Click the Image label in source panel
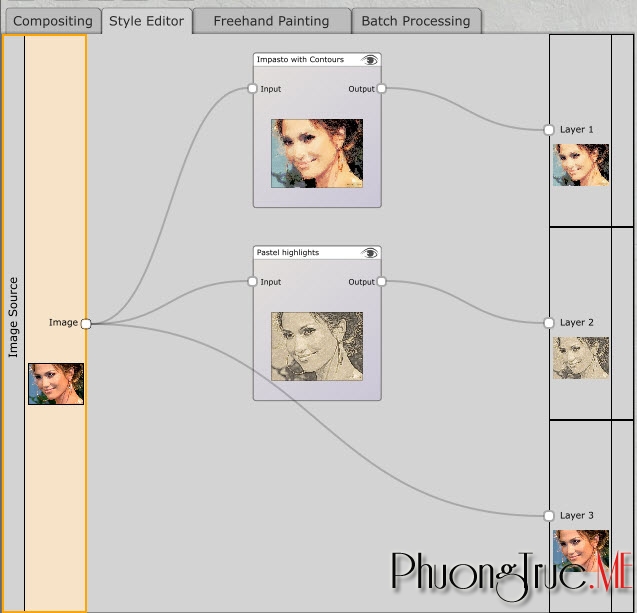Image resolution: width=637 pixels, height=613 pixels. pyautogui.click(x=63, y=323)
